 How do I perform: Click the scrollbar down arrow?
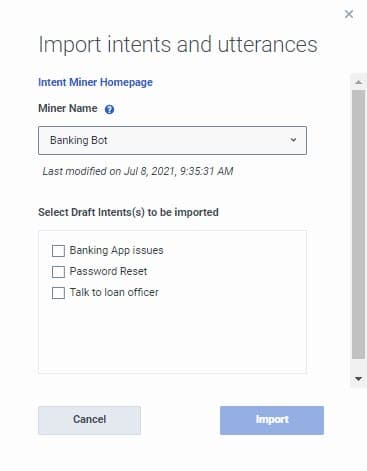358,379
